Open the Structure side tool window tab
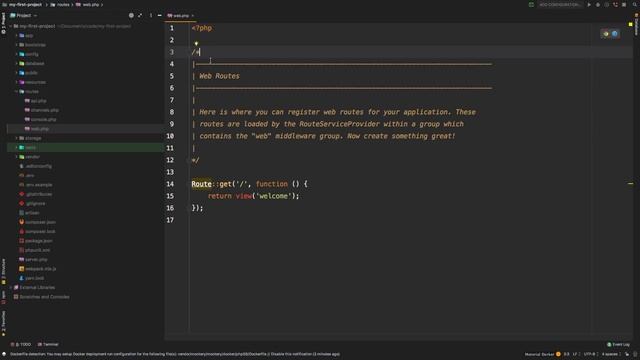The width and height of the screenshot is (640, 360). coord(4,271)
